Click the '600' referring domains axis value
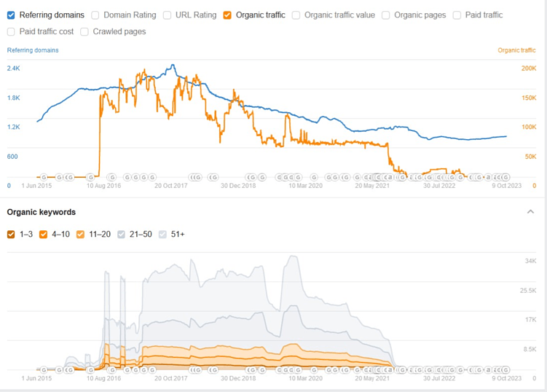 pyautogui.click(x=12, y=157)
